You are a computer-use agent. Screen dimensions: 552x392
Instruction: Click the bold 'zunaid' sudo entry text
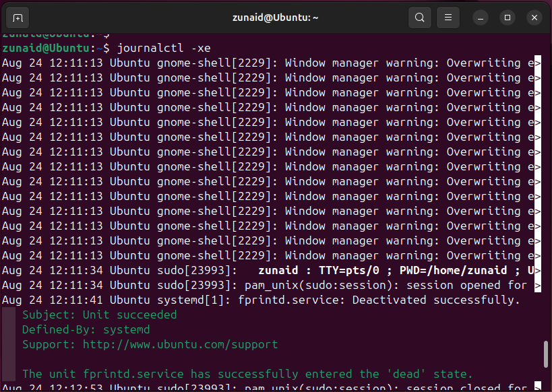(278, 270)
